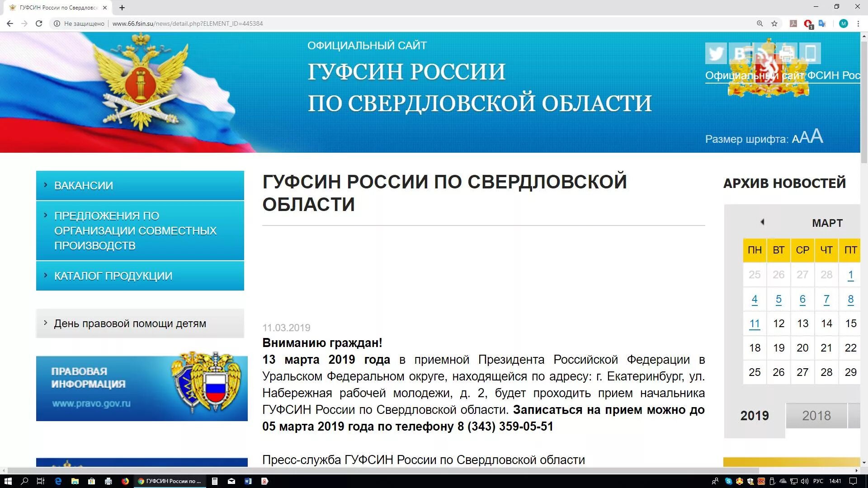Select the largest font size letter A
Screen dimensions: 868x488
[816, 136]
